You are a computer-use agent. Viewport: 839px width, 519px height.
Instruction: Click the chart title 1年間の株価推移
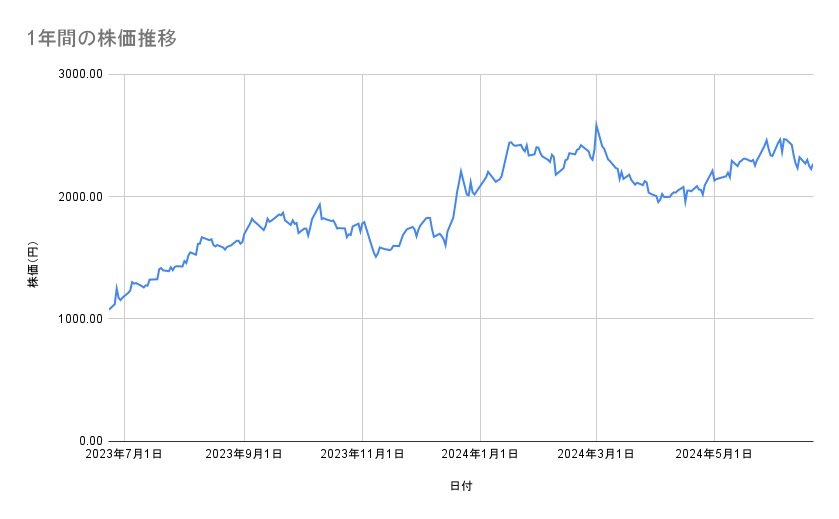pyautogui.click(x=103, y=38)
